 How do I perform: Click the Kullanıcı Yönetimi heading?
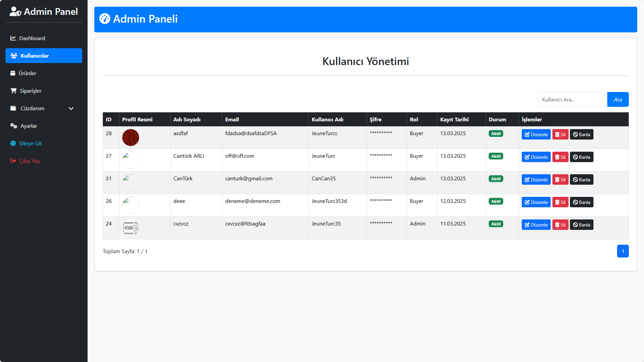click(366, 61)
